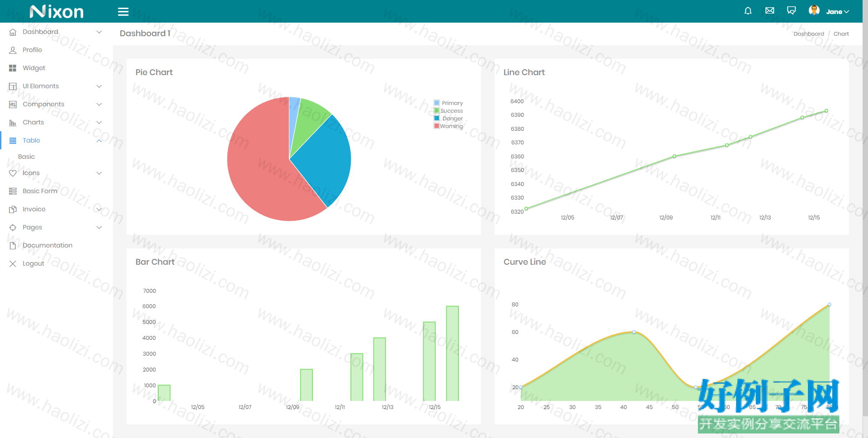Toggle Primary series in pie legend
The width and height of the screenshot is (868, 438).
448,103
